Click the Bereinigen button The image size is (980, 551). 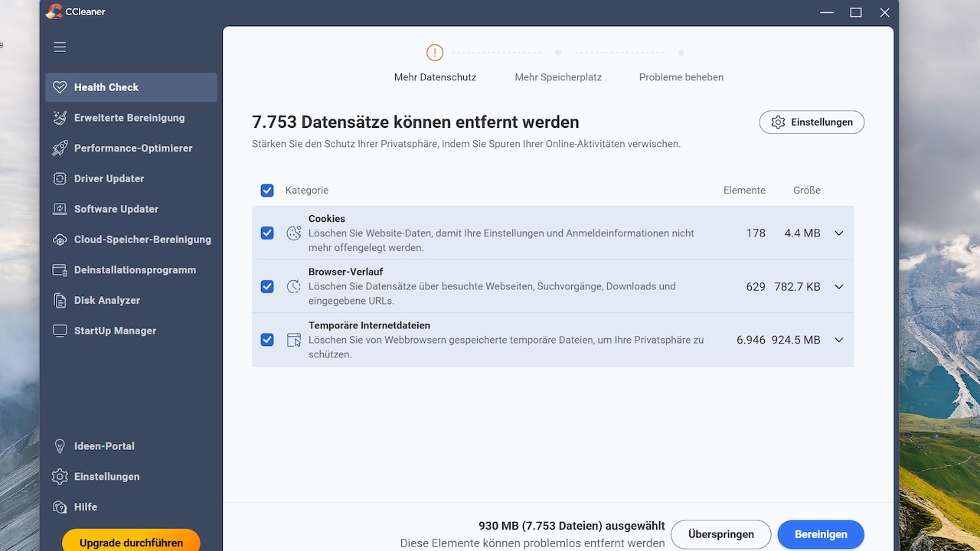[x=821, y=534]
